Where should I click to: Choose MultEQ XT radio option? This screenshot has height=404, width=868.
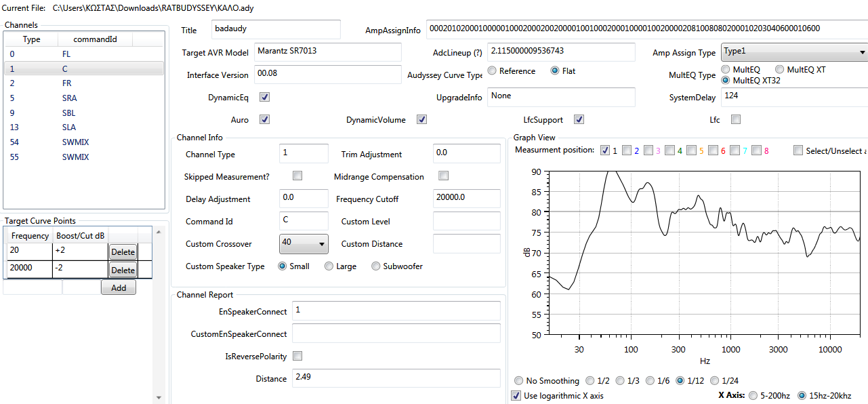pyautogui.click(x=780, y=70)
